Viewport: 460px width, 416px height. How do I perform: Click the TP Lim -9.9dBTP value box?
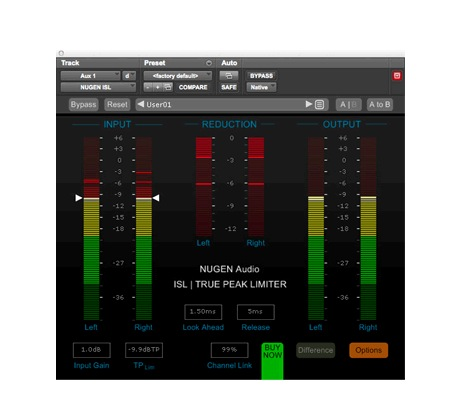144,350
